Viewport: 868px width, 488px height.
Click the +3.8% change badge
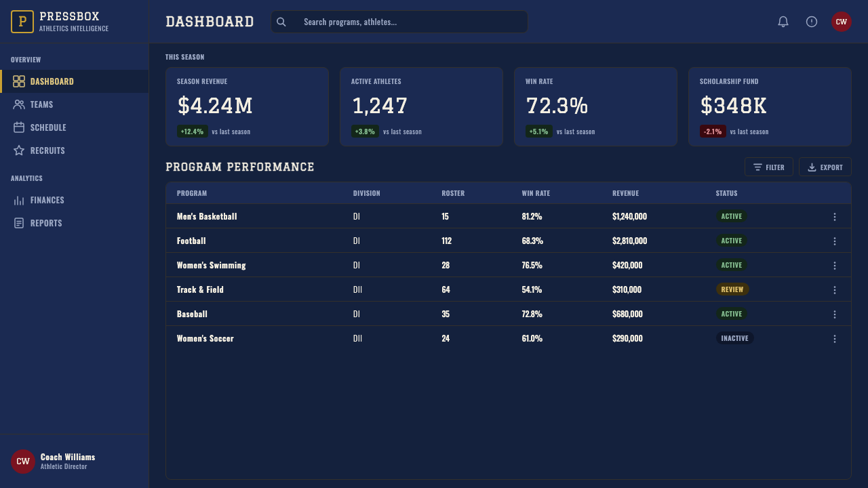(x=365, y=131)
